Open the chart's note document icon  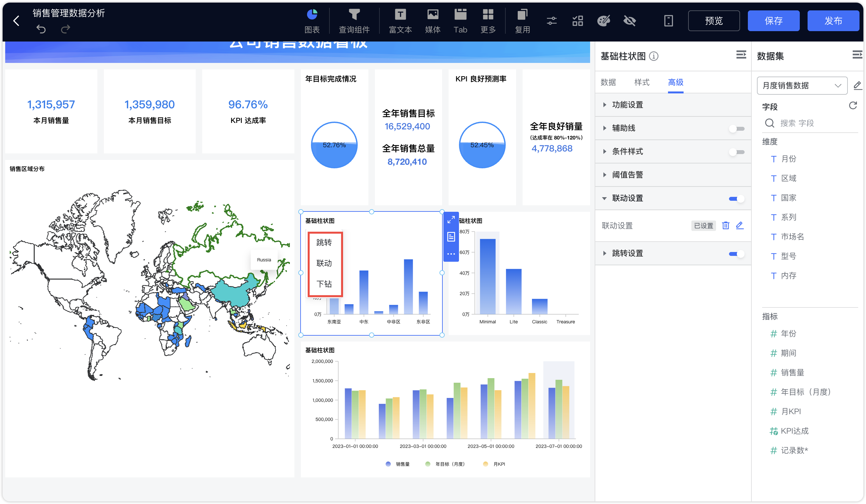(x=451, y=236)
